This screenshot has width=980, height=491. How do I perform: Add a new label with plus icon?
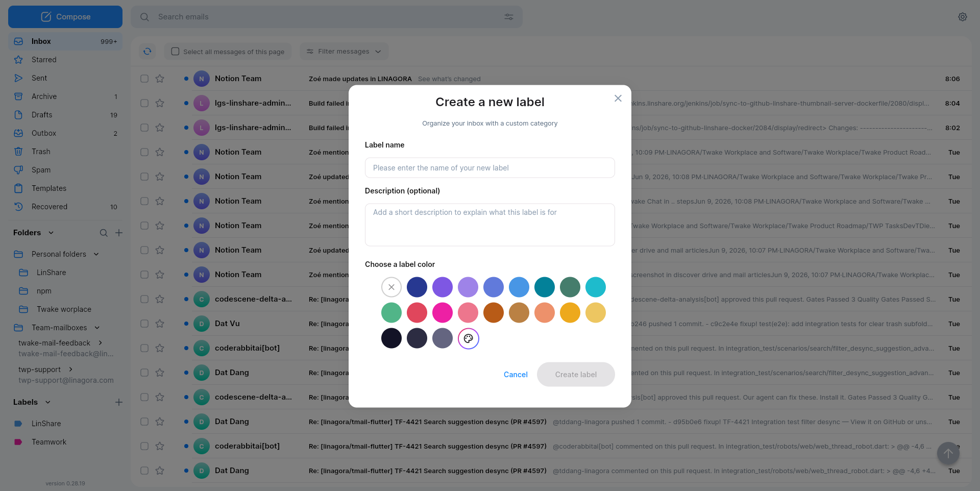pos(119,402)
